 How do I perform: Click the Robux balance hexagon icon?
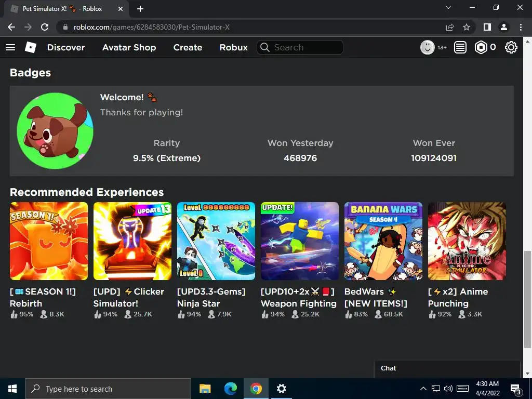(x=481, y=47)
